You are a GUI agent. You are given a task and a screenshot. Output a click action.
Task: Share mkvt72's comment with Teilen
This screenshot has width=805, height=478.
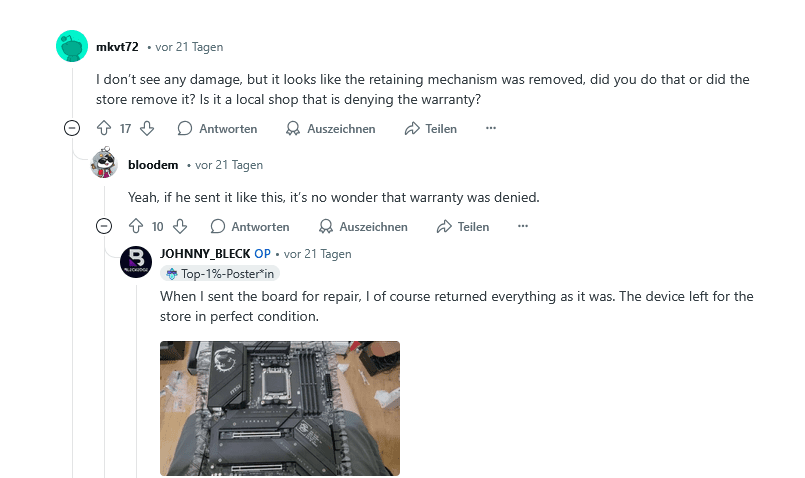(430, 129)
